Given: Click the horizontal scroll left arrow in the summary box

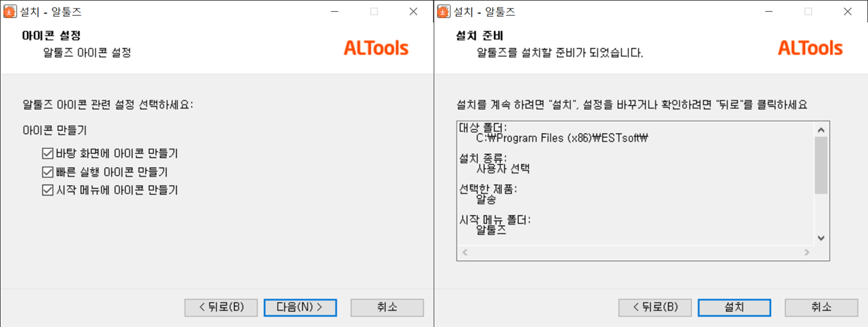Looking at the screenshot, I should tap(463, 252).
